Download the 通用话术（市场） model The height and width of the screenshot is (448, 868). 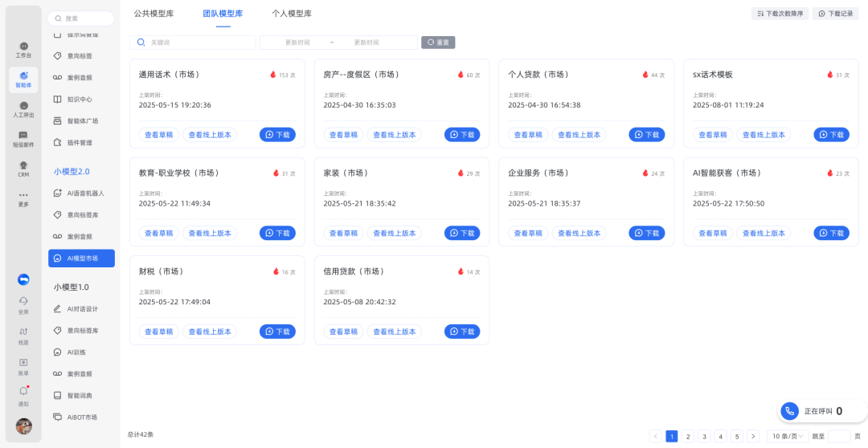coord(277,135)
